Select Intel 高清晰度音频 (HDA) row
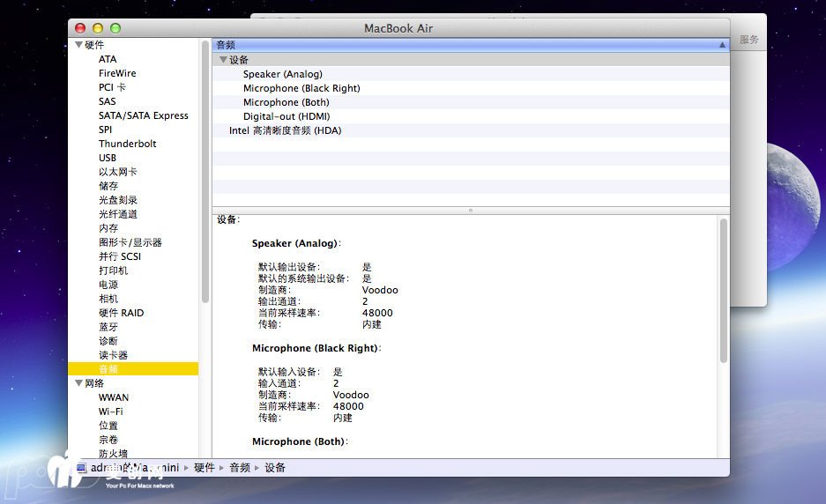The image size is (826, 504). coord(285,130)
